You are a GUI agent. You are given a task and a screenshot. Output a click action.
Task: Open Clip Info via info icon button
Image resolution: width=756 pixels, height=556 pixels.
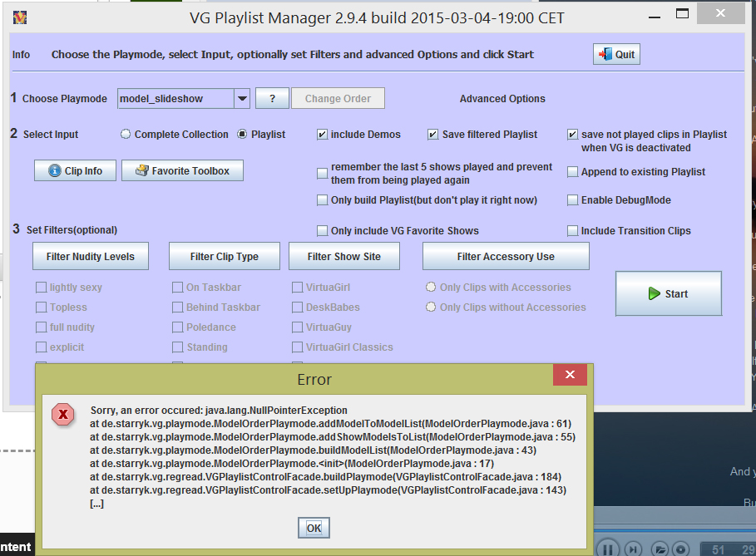click(75, 171)
